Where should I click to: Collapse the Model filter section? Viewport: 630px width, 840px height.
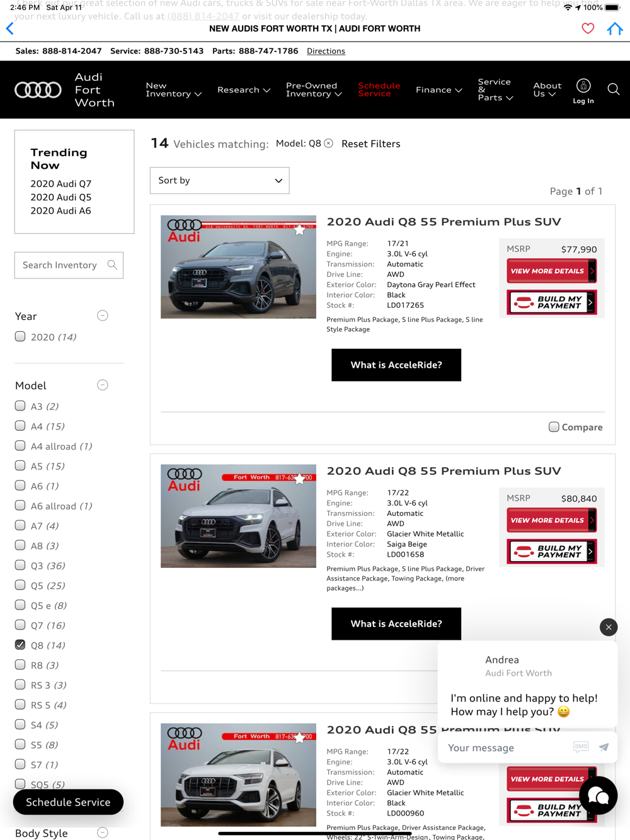[x=103, y=385]
